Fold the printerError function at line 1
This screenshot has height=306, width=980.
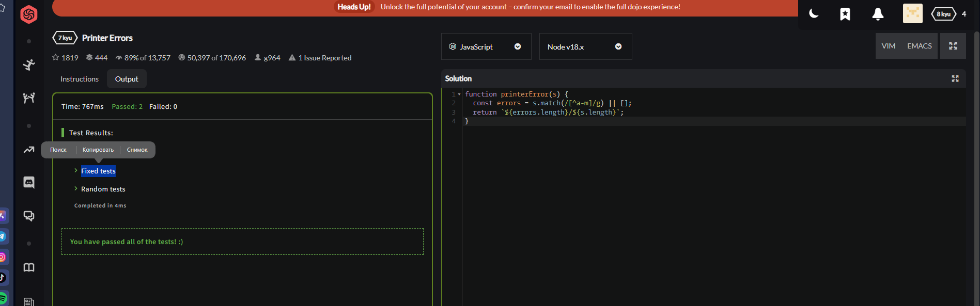pyautogui.click(x=459, y=94)
